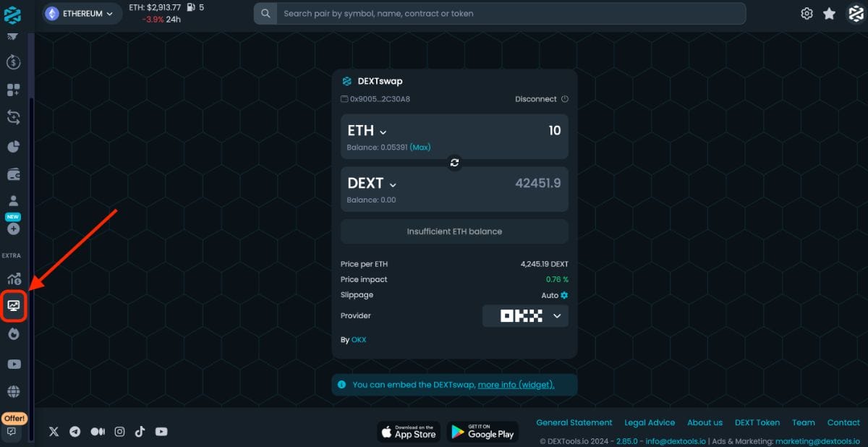Open more info (widget) link

click(x=516, y=385)
